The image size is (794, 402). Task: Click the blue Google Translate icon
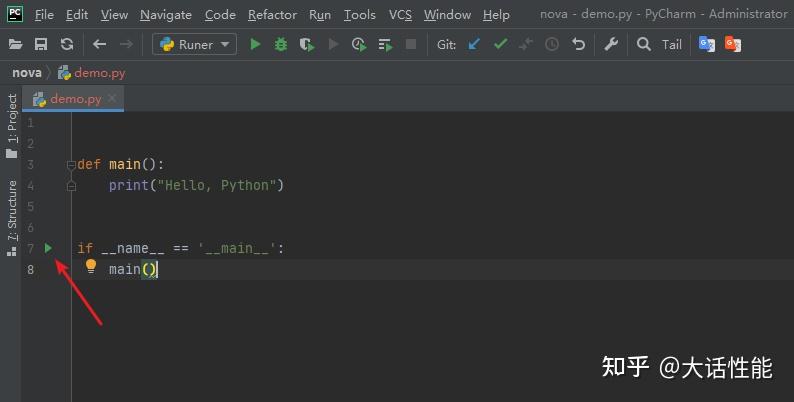(706, 45)
